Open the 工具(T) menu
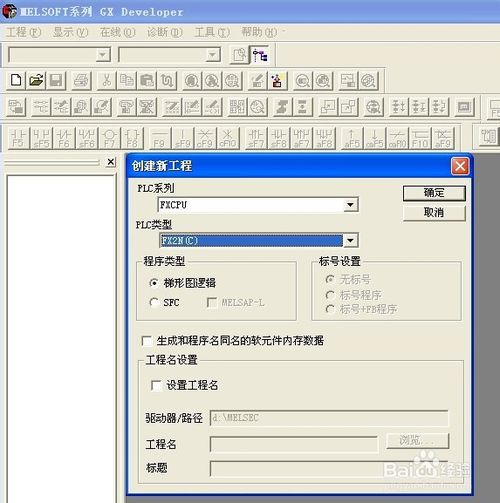500x503 pixels. tap(212, 32)
